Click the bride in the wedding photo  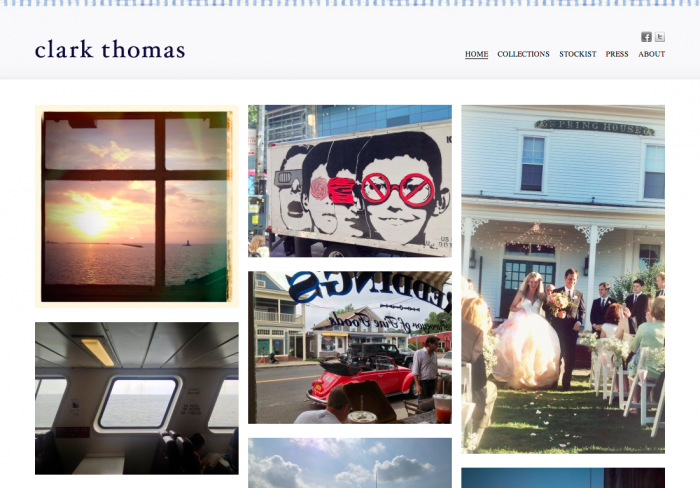528,333
